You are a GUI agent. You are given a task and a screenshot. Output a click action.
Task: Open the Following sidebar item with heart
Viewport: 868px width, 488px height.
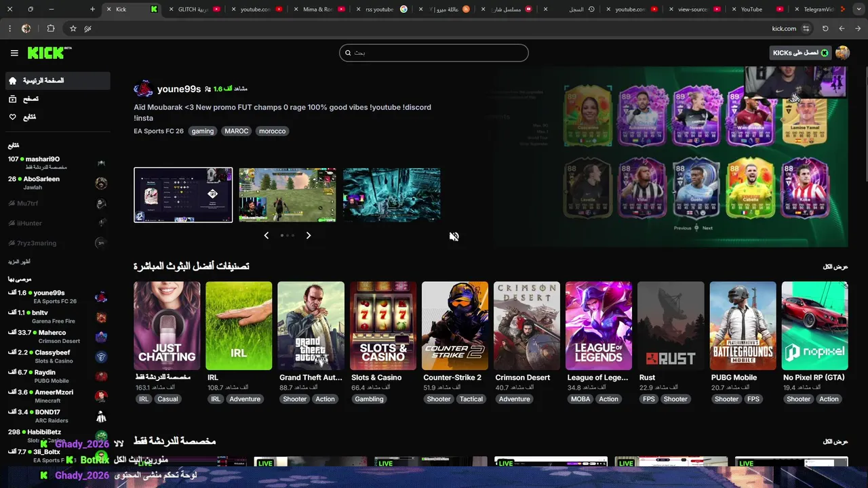pyautogui.click(x=57, y=117)
